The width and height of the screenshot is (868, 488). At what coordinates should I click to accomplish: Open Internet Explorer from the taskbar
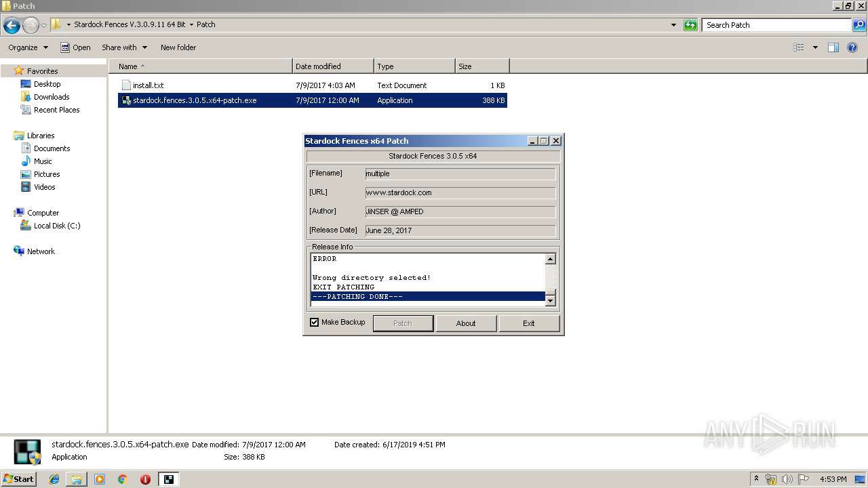[55, 479]
